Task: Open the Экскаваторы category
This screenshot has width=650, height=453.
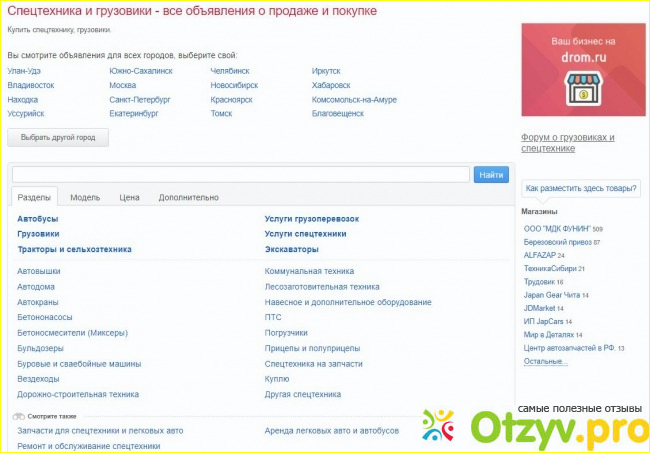Action: tap(292, 249)
